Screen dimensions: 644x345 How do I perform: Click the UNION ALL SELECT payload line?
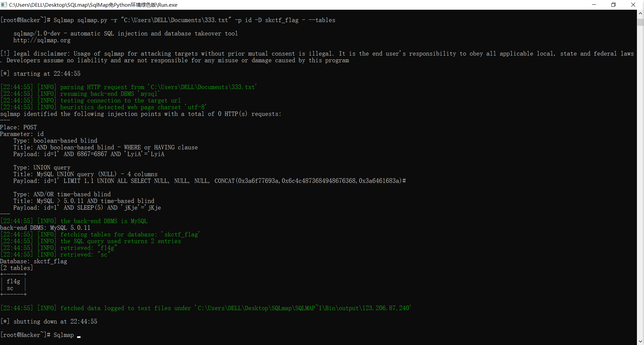pos(210,181)
